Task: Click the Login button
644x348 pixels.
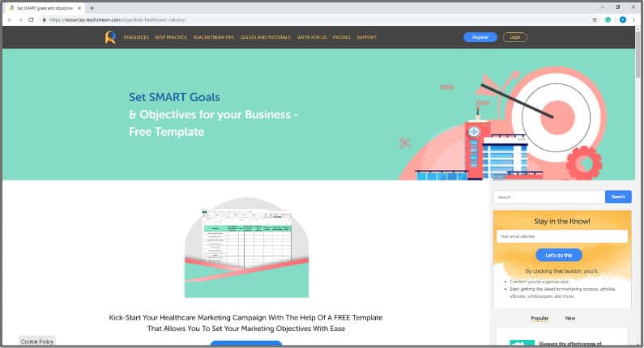Action: point(514,37)
